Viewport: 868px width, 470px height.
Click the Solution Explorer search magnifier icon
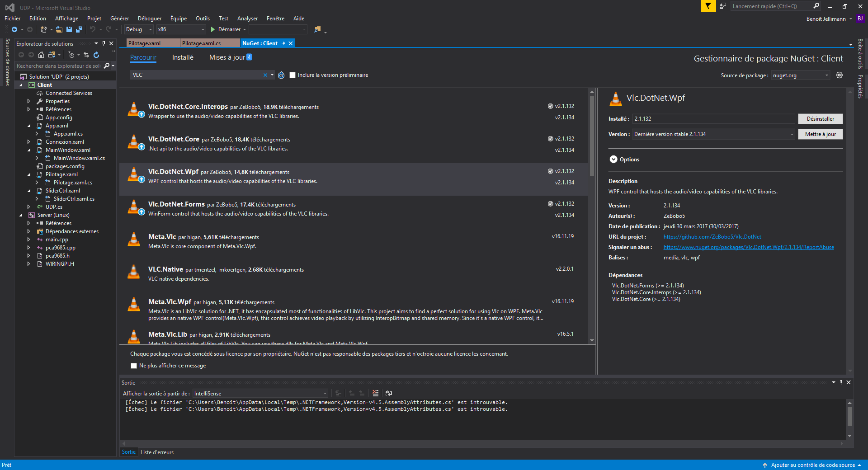pyautogui.click(x=107, y=66)
